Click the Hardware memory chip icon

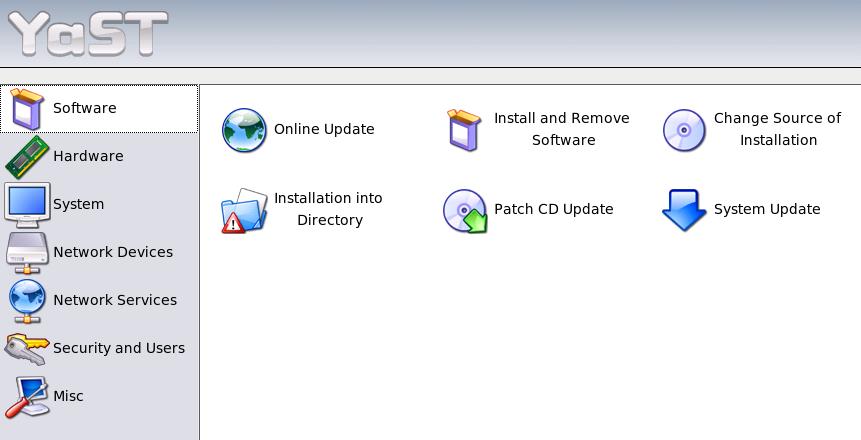coord(27,157)
